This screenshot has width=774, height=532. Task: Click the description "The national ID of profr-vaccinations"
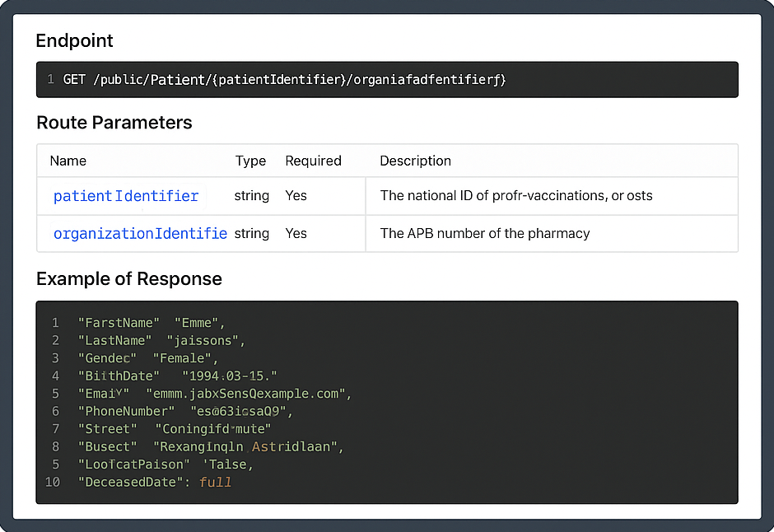click(516, 196)
